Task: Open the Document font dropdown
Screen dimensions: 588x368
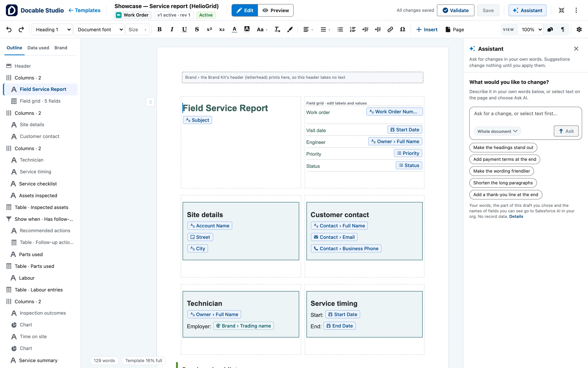Action: coord(99,29)
